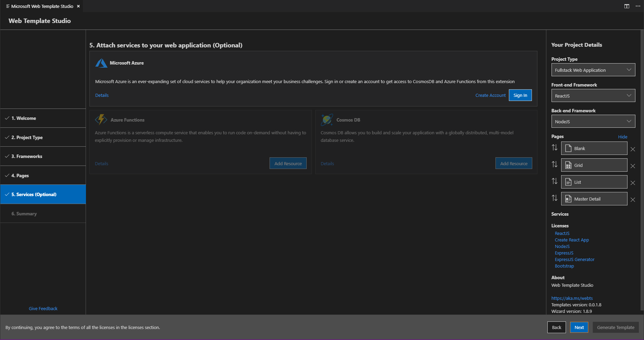The image size is (644, 340).
Task: Click the 'Wizard version: 1.8.9' text
Action: (571, 311)
